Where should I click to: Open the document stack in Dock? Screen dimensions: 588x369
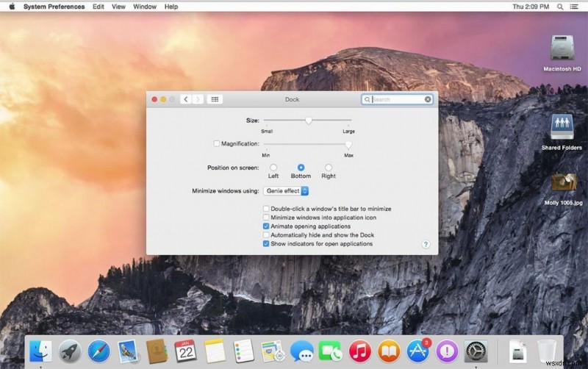pos(518,351)
